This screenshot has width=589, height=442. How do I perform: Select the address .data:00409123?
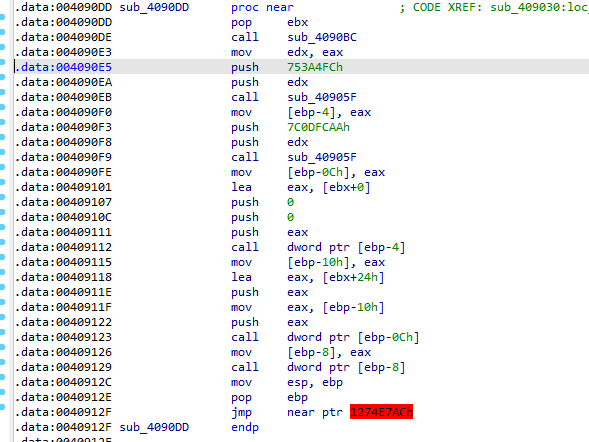pyautogui.click(x=63, y=337)
